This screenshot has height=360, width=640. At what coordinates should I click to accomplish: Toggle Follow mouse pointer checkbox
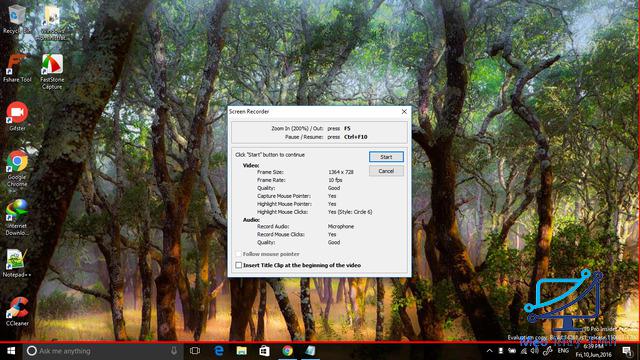point(239,254)
